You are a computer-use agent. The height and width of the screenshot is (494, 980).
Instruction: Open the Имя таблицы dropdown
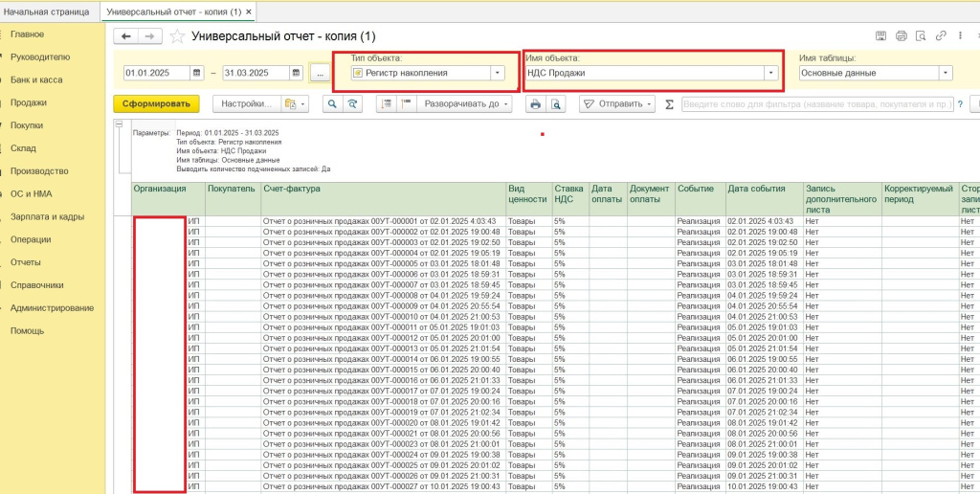pos(945,73)
